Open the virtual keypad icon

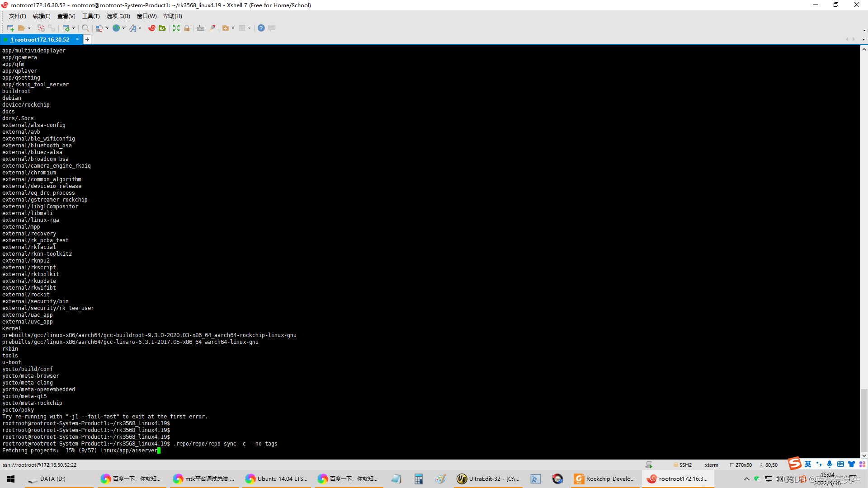pos(201,28)
